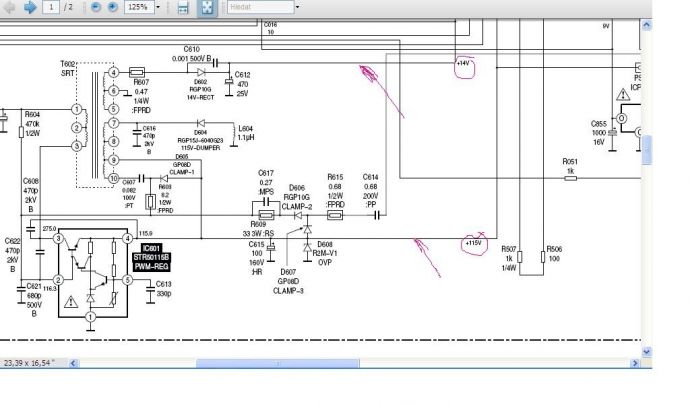
Task: Click the C613 capacitor label
Action: tap(163, 284)
